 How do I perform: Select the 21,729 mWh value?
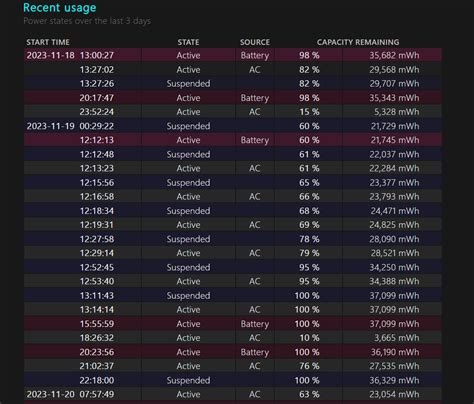coord(395,126)
